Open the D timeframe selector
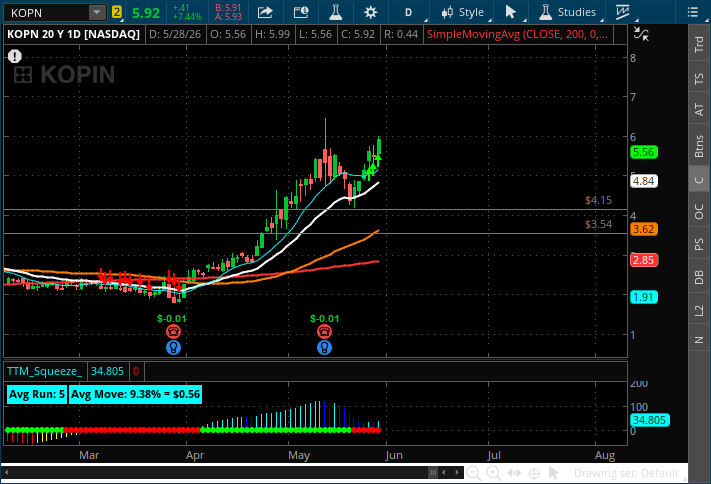 [409, 12]
